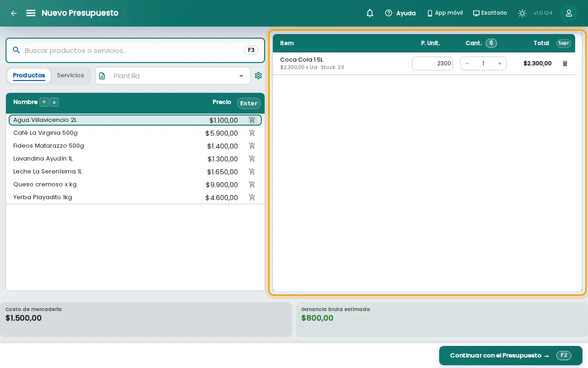Image resolution: width=588 pixels, height=368 pixels.
Task: Delete Coca Cola 1.5L with trash icon
Action: click(x=565, y=63)
